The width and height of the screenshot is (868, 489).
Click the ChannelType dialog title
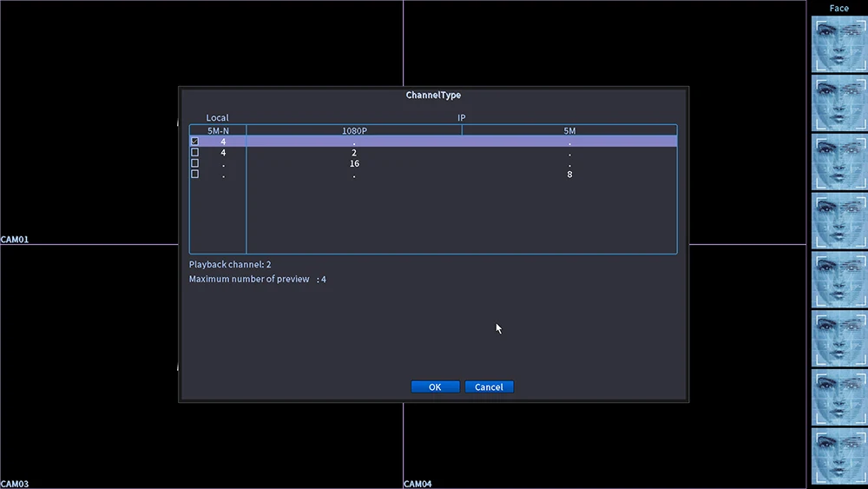coord(433,95)
